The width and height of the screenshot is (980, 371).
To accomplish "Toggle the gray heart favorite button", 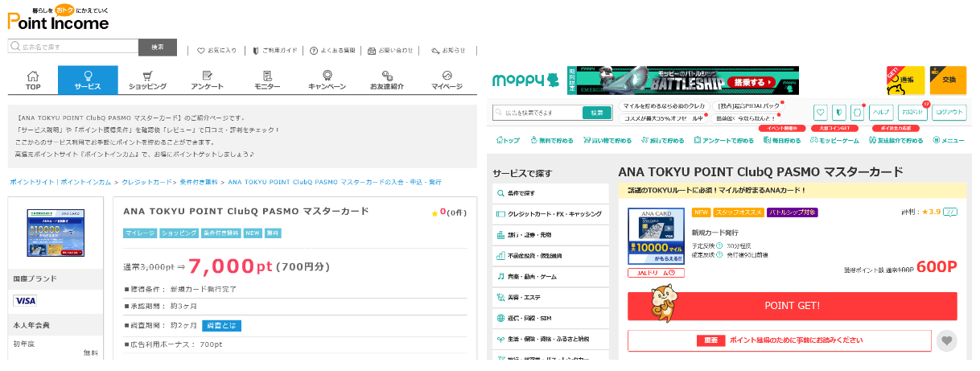I will pyautogui.click(x=947, y=340).
